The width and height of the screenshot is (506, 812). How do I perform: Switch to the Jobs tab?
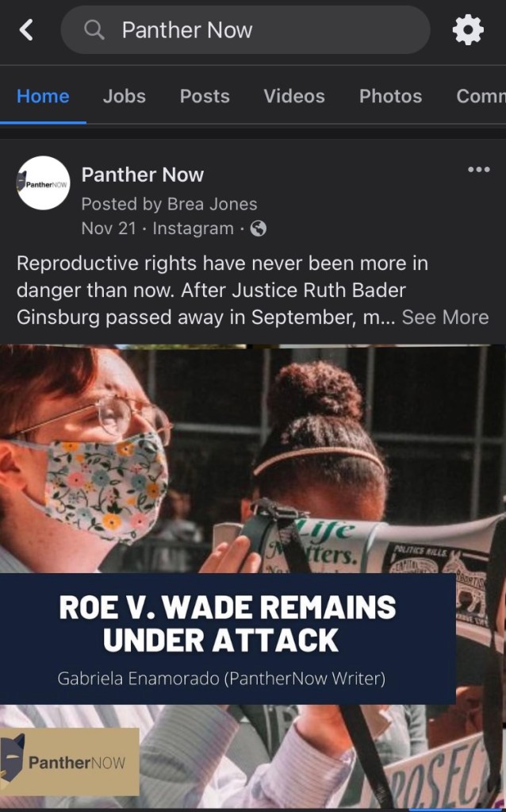(125, 96)
